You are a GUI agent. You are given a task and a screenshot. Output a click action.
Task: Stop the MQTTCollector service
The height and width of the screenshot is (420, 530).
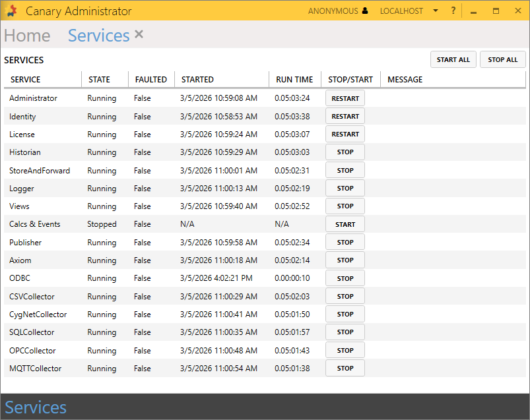pyautogui.click(x=345, y=369)
